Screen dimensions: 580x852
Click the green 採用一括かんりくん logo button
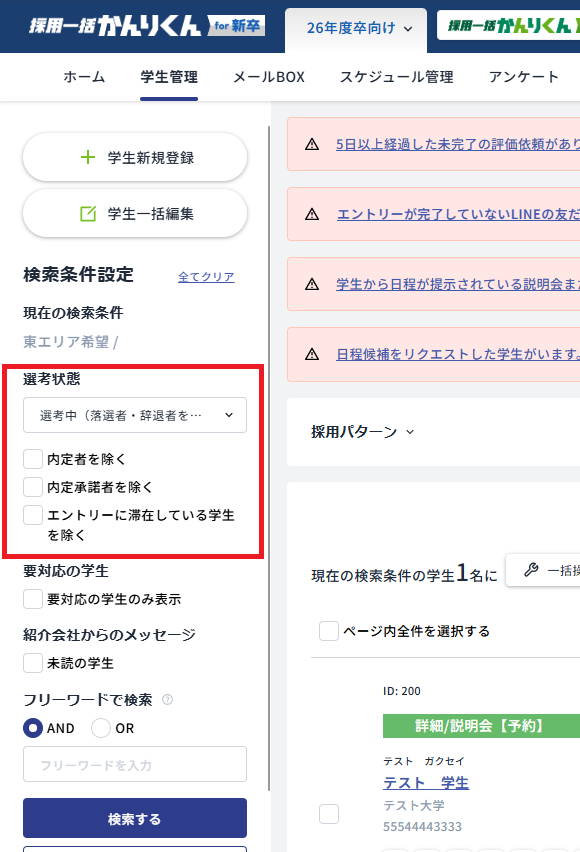click(509, 26)
